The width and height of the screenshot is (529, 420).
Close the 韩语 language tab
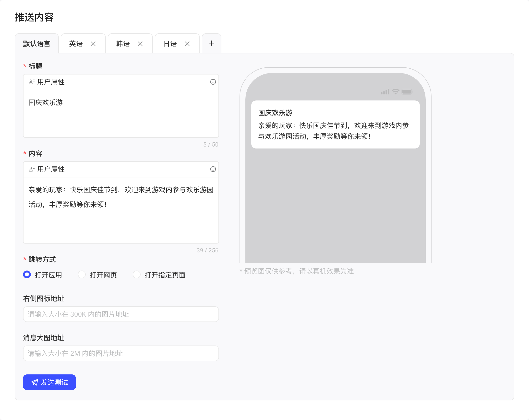coord(140,44)
